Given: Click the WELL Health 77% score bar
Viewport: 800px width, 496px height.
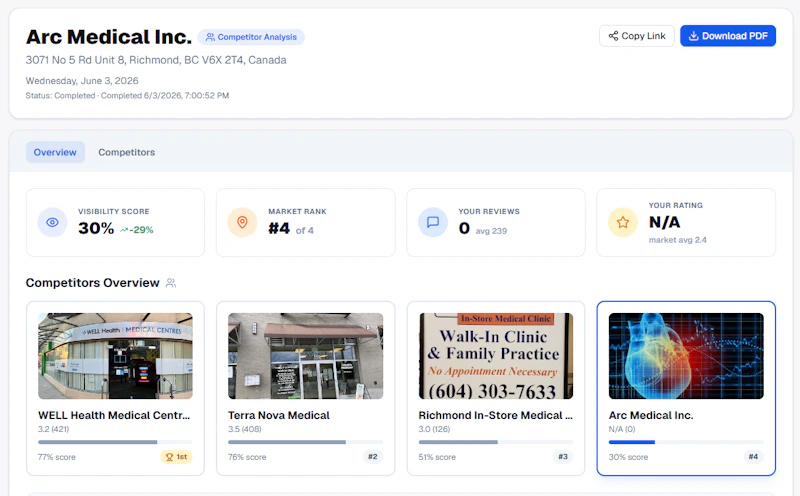Looking at the screenshot, I should [115, 442].
